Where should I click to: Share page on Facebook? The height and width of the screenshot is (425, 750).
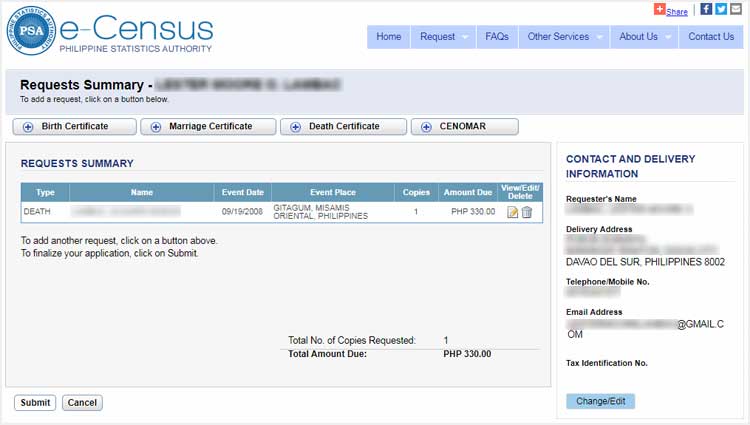(x=706, y=9)
